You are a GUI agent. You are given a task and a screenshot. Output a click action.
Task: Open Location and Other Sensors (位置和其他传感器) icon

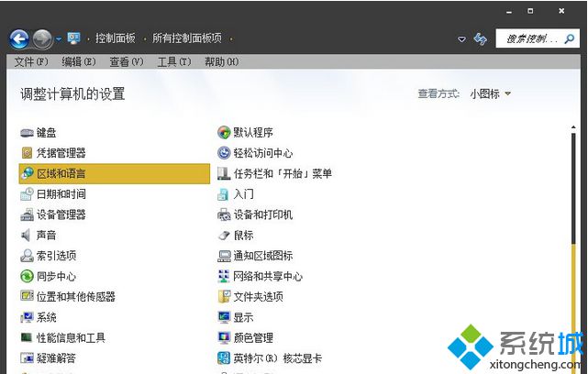[27, 296]
